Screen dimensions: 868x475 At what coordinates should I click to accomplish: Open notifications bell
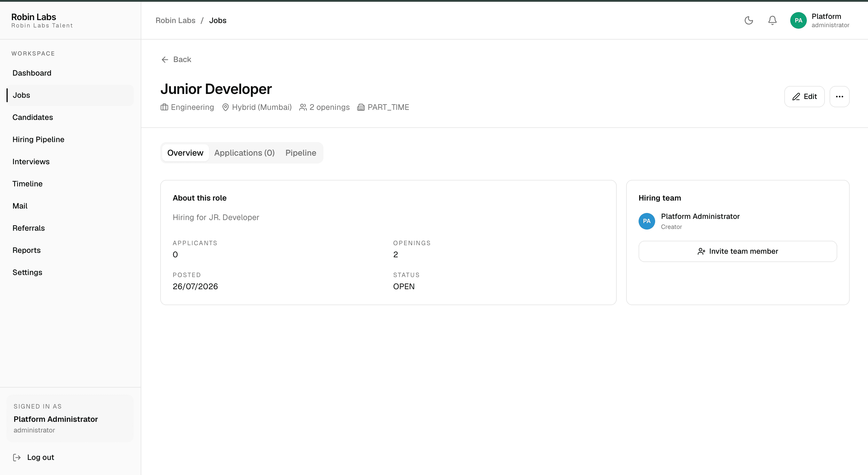pos(772,21)
